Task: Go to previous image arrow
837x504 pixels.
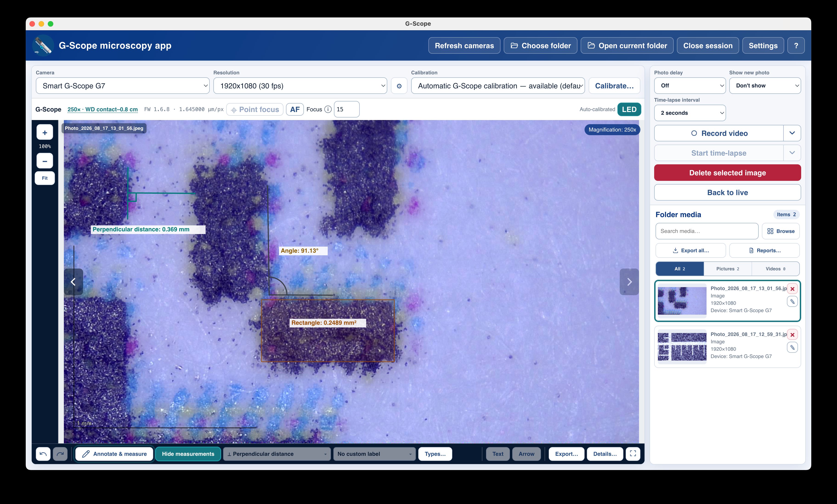Action: point(73,282)
